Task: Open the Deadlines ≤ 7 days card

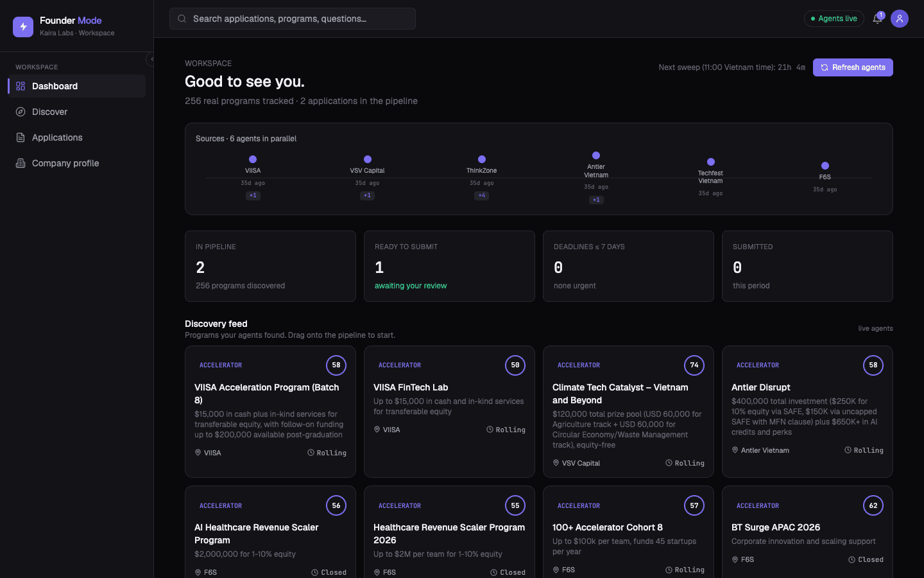Action: coord(628,267)
